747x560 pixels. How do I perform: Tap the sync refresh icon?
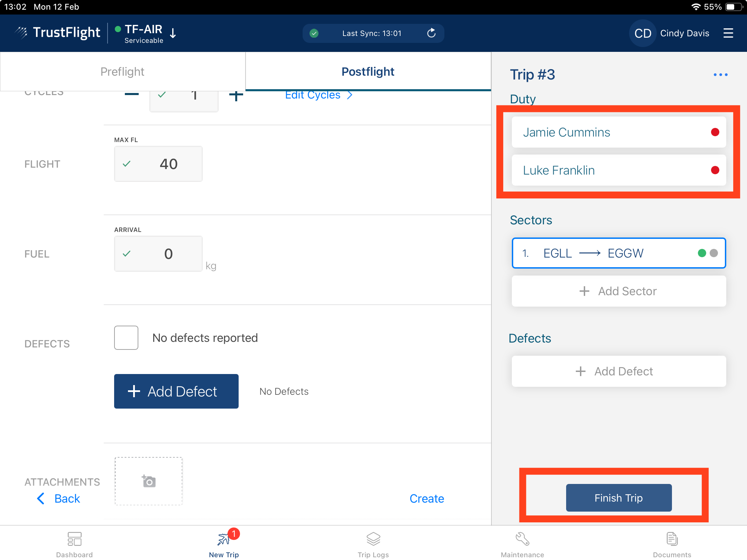(x=431, y=33)
